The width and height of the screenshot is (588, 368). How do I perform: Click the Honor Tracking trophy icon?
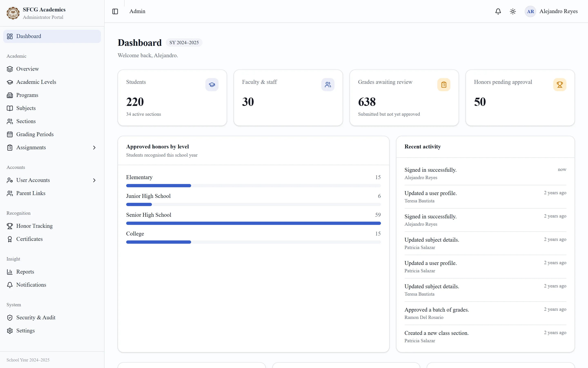click(10, 226)
